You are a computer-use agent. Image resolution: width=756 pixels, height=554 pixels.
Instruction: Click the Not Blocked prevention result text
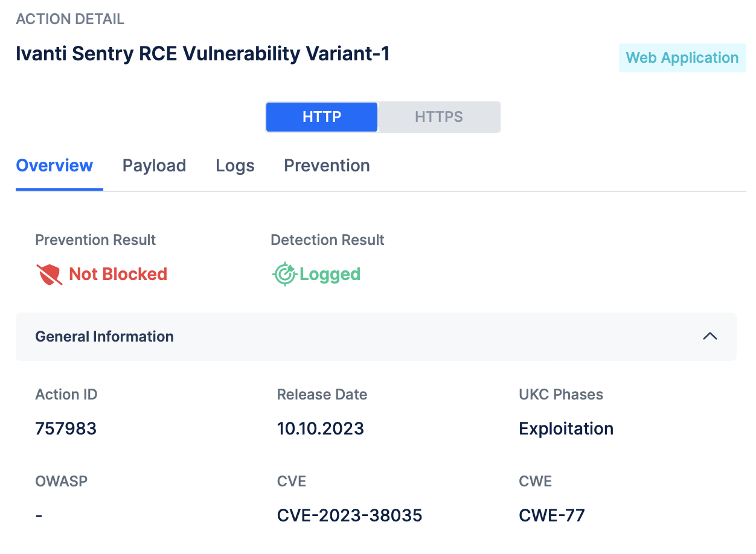click(118, 275)
